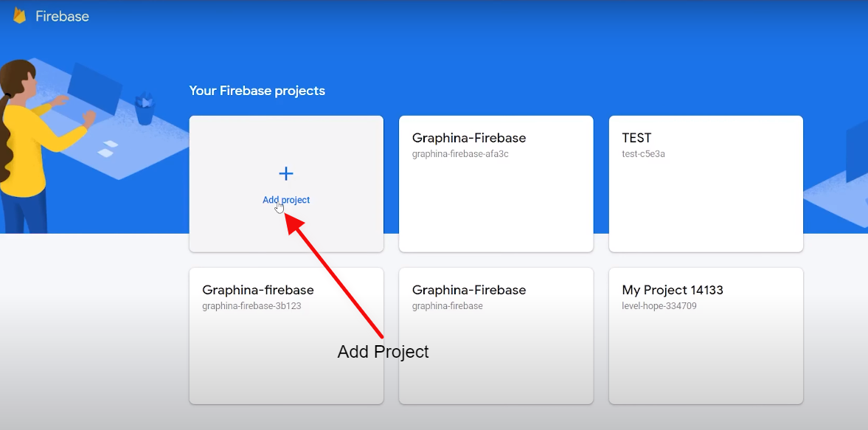This screenshot has width=868, height=430.
Task: Open Graphina-Firebase project card with ID graphina-firebase
Action: pos(496,336)
